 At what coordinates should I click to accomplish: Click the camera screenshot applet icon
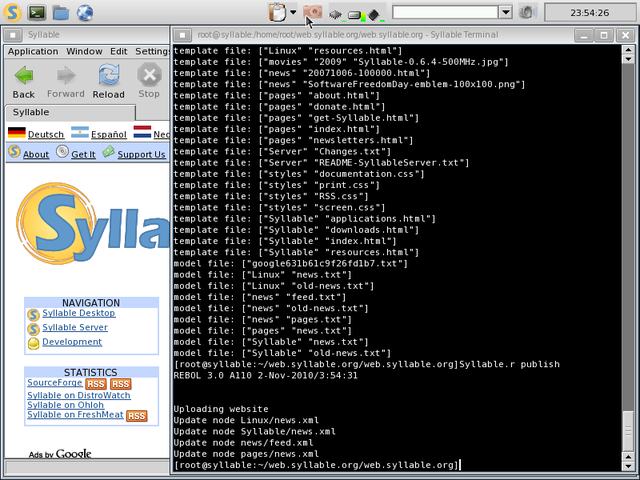[x=313, y=12]
